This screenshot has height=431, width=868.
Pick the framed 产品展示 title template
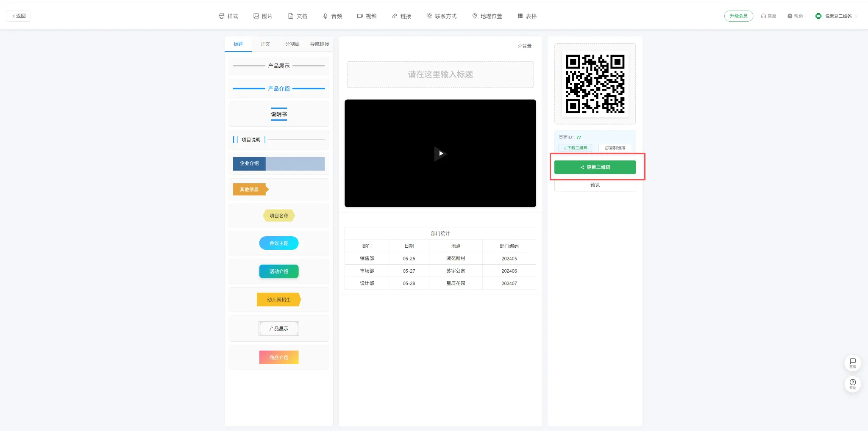point(279,329)
